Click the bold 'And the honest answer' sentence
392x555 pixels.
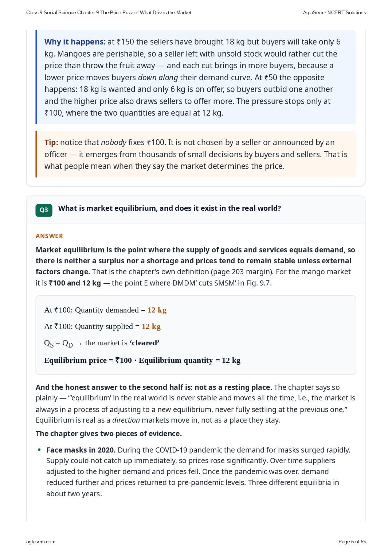click(154, 387)
